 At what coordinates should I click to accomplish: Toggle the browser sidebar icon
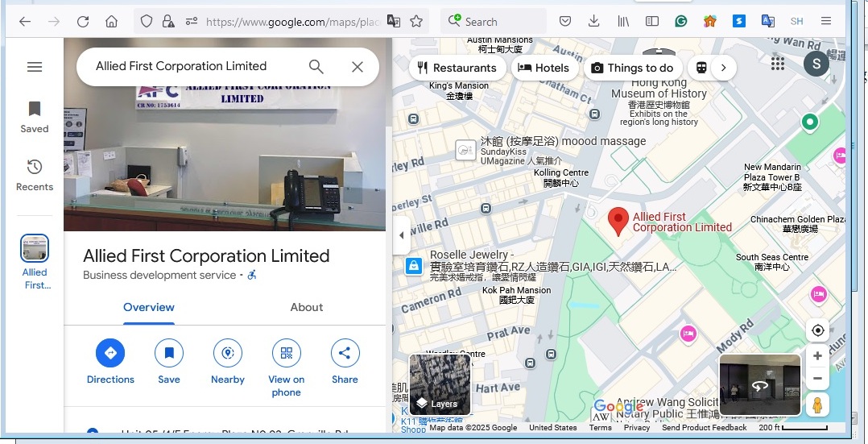[652, 22]
